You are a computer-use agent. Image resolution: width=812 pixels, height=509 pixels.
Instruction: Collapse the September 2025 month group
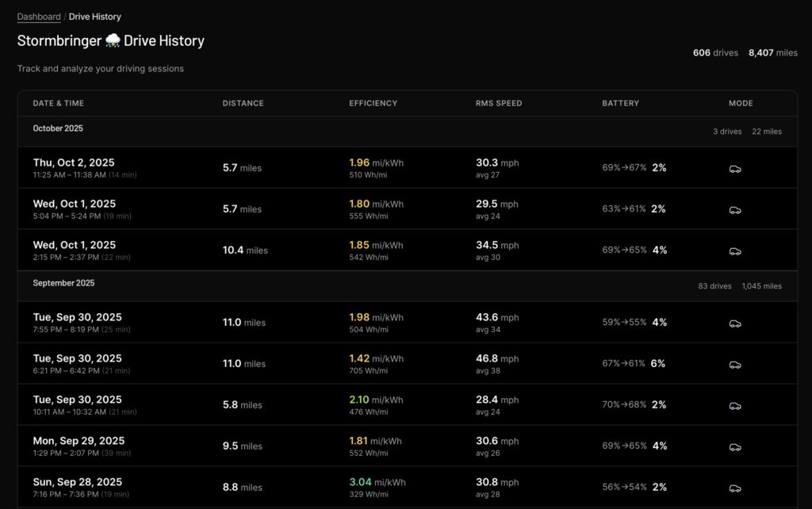click(x=63, y=283)
